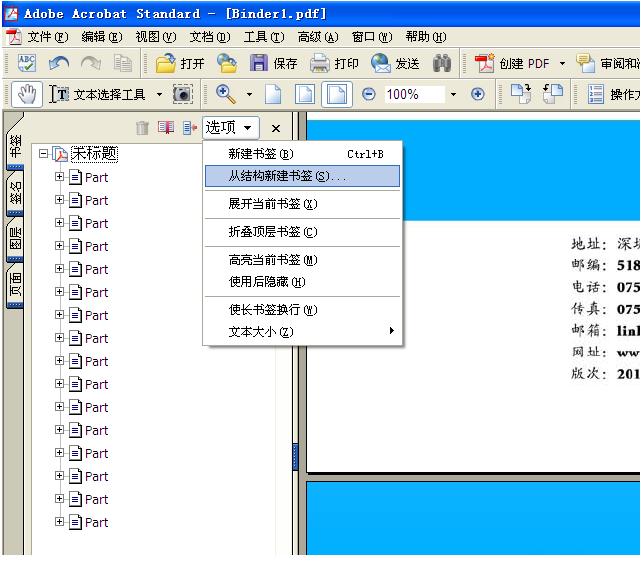Click the 创建 PDF button
This screenshot has width=643, height=561.
coord(514,63)
